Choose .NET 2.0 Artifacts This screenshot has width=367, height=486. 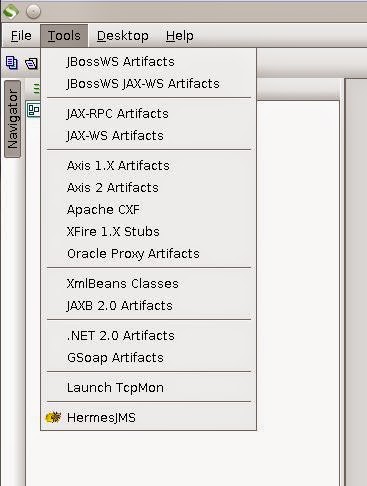point(148,336)
